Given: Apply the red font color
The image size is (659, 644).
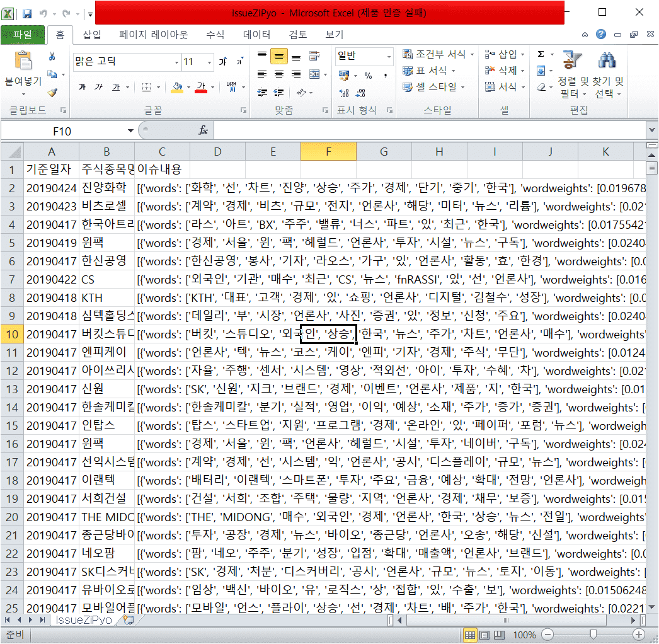Looking at the screenshot, I should [x=202, y=87].
